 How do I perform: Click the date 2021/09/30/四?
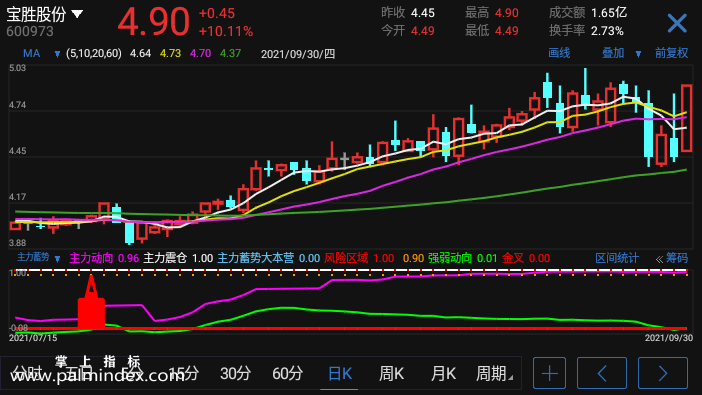point(298,54)
